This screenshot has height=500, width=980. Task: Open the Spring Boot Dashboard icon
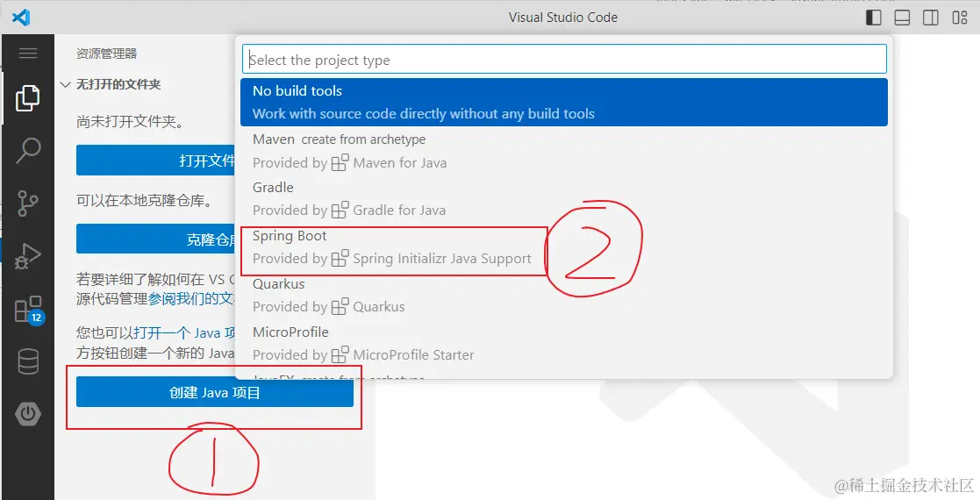tap(28, 413)
